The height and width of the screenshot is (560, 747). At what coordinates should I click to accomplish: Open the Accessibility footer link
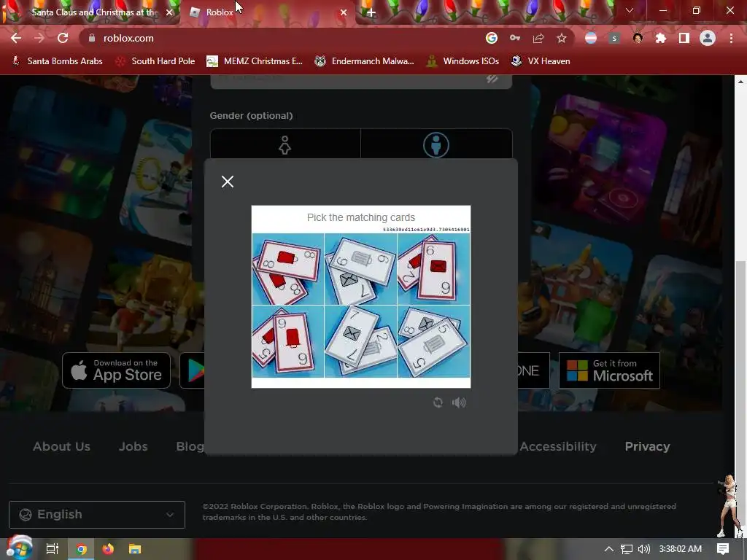[x=558, y=447]
